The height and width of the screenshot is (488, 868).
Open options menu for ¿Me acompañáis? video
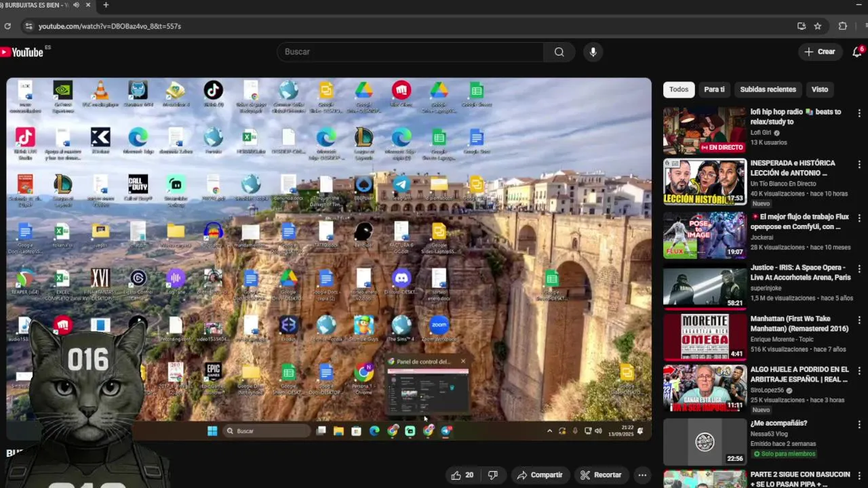859,424
